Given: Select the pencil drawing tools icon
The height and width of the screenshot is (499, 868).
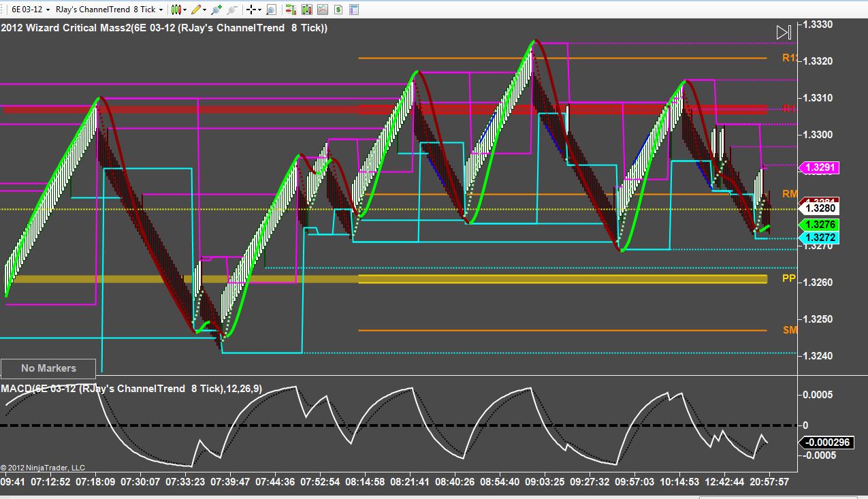Looking at the screenshot, I should click(196, 10).
